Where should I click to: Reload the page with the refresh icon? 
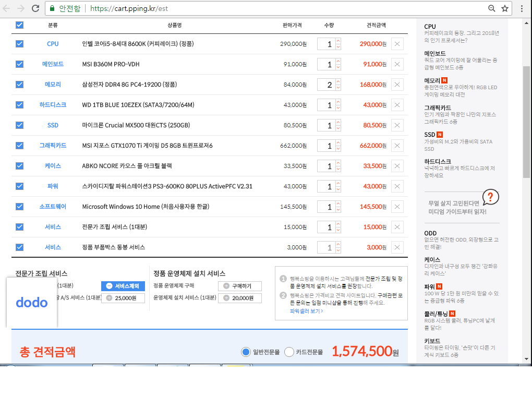[35, 8]
